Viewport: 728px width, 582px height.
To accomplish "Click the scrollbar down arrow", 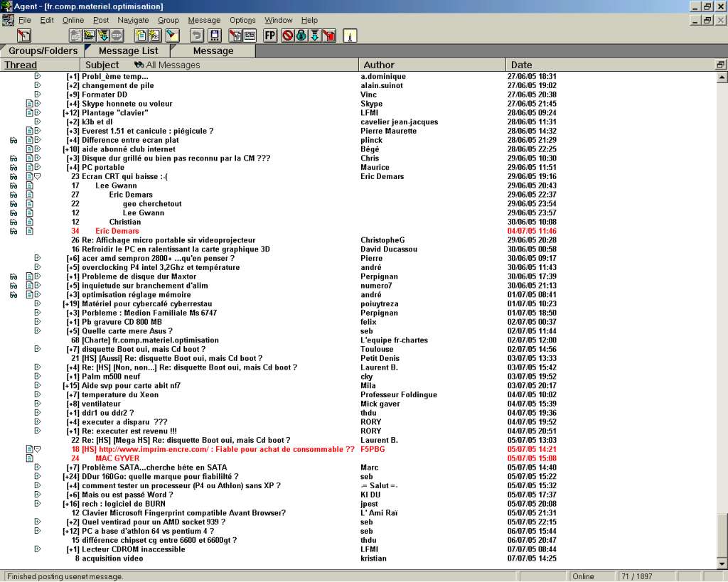I will click(x=722, y=564).
